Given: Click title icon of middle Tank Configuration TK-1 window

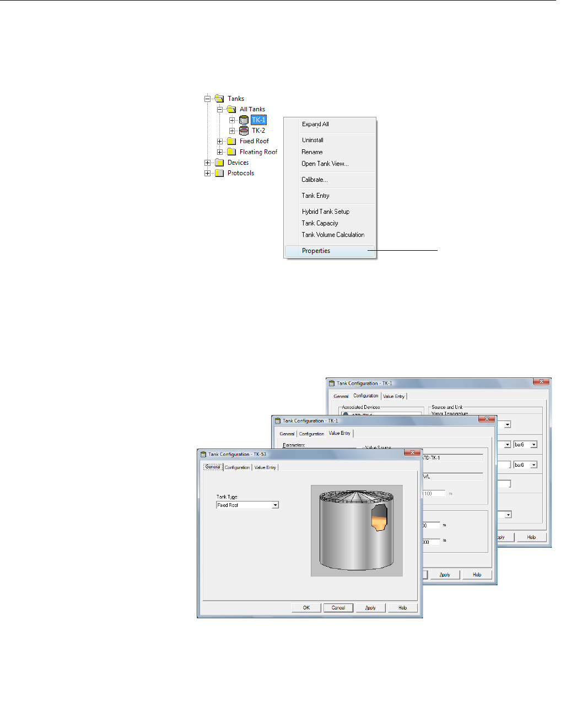Looking at the screenshot, I should click(278, 421).
